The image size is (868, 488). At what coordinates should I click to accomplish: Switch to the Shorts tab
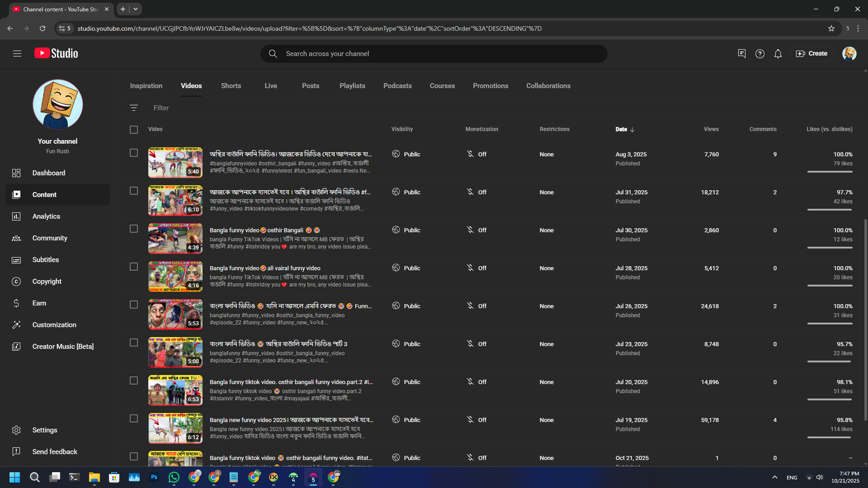[x=231, y=86]
